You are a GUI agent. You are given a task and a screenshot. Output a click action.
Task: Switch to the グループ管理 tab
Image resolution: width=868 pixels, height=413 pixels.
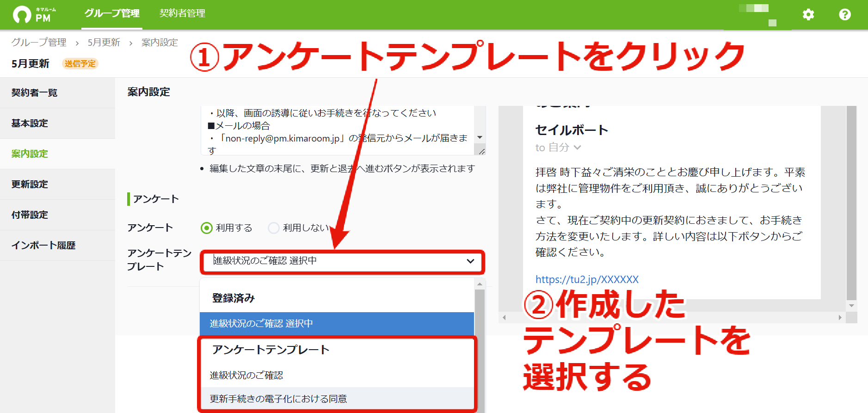pyautogui.click(x=112, y=13)
